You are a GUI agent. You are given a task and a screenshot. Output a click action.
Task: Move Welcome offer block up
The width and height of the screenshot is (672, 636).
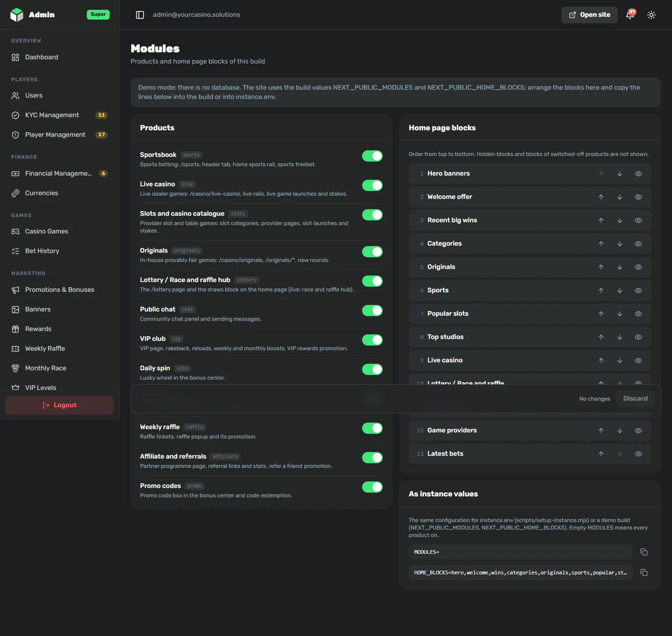601,197
